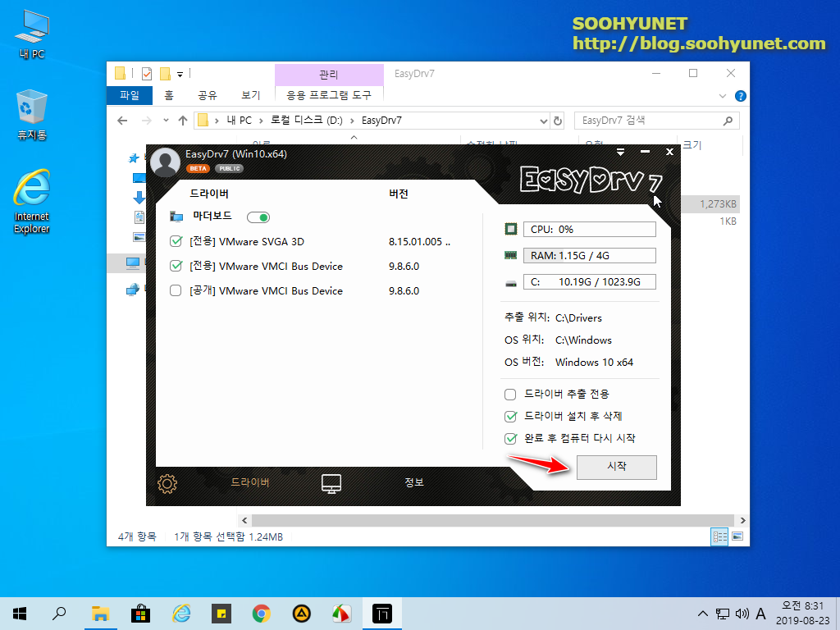Open the 보기 ribbon tab in Explorer
The width and height of the screenshot is (840, 630).
251,95
